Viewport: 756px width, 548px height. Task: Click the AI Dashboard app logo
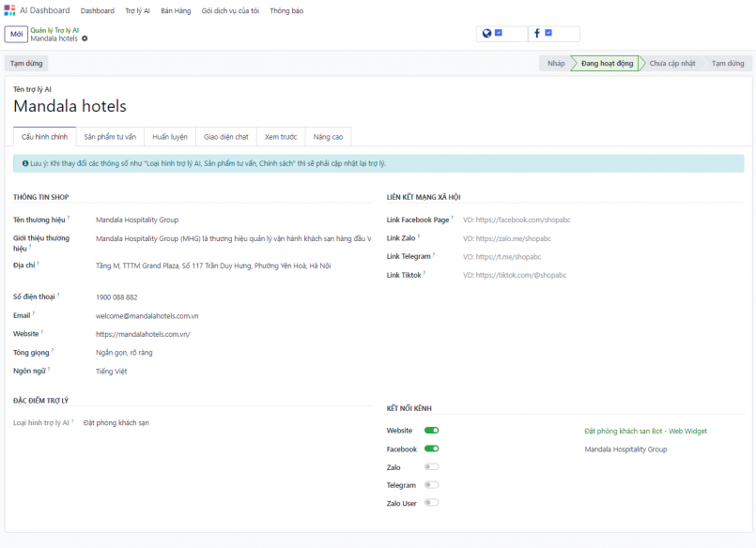[9, 10]
